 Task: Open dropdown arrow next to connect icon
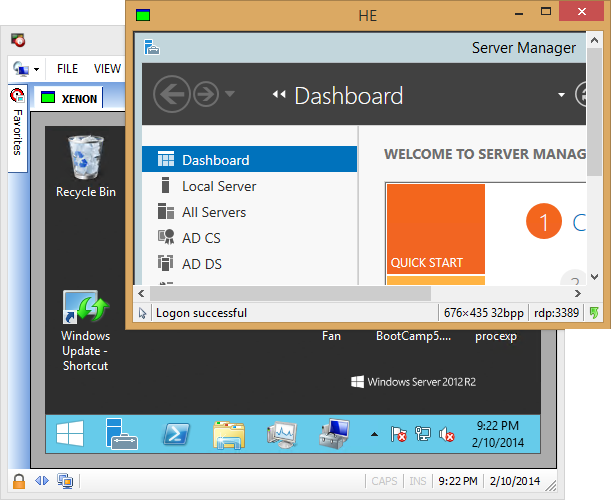[37, 70]
